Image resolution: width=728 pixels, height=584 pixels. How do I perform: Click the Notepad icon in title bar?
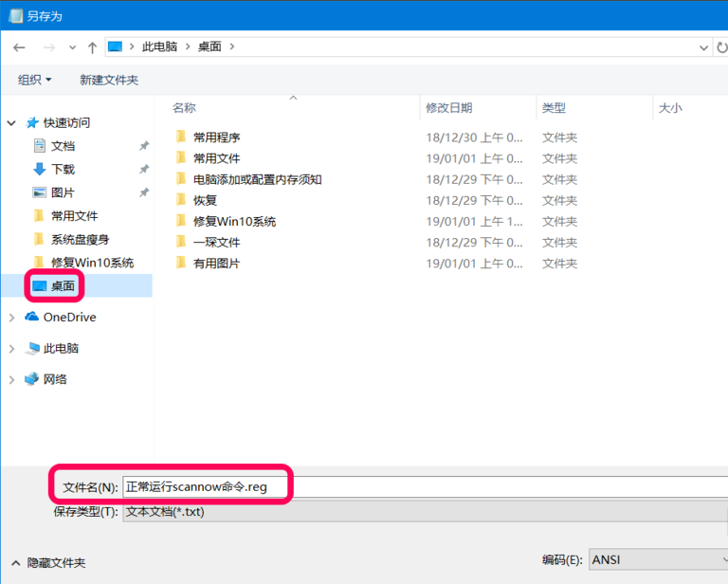click(16, 16)
